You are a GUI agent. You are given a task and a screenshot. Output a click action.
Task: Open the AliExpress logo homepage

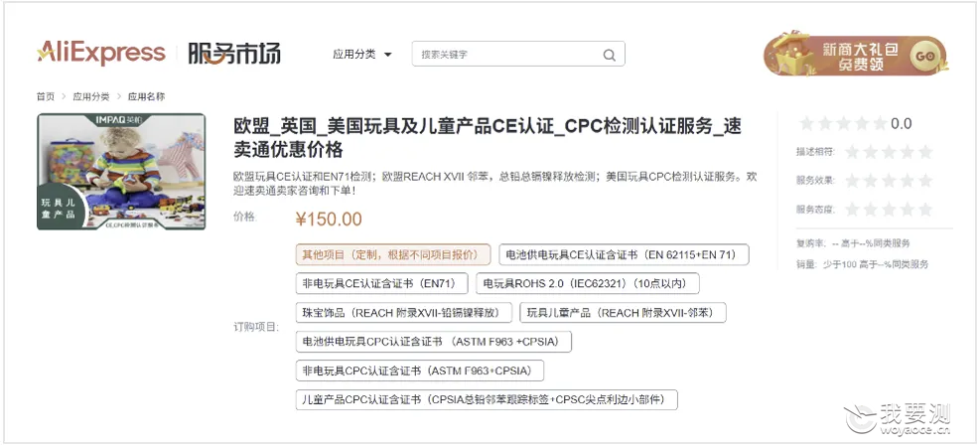(101, 53)
